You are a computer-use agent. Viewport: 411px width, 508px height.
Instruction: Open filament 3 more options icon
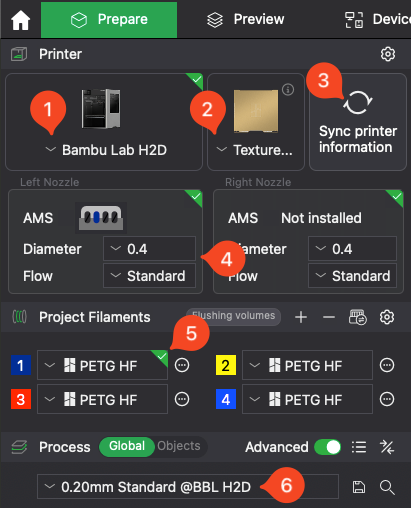point(182,399)
